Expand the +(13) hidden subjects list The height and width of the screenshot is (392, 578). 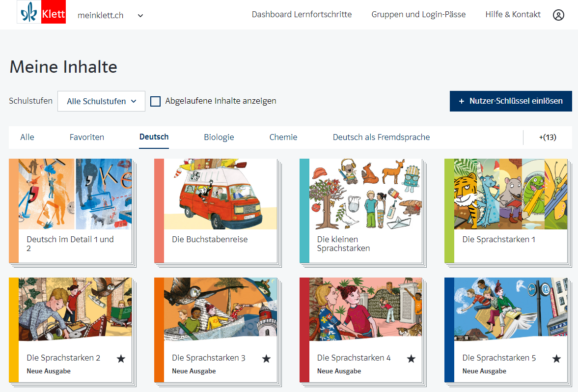pos(547,137)
